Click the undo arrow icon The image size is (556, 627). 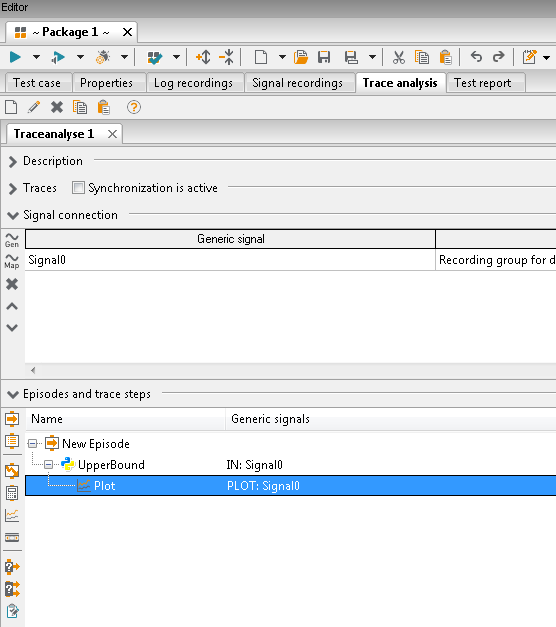(x=476, y=57)
